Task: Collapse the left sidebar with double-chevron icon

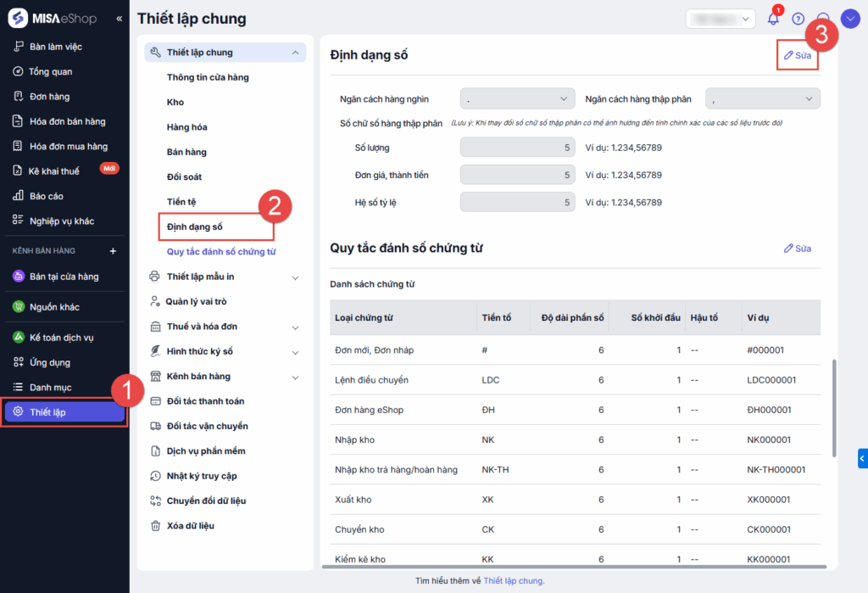Action: pyautogui.click(x=119, y=19)
